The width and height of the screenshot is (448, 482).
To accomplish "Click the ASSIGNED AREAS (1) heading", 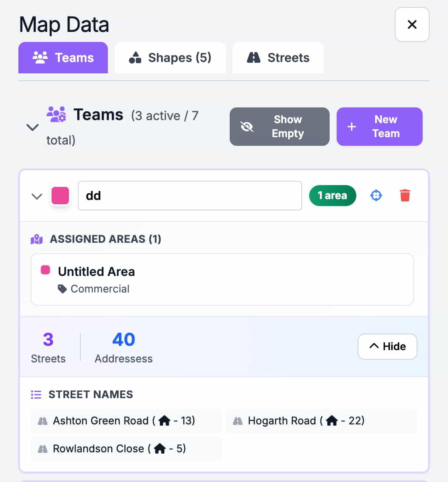I will 106,239.
